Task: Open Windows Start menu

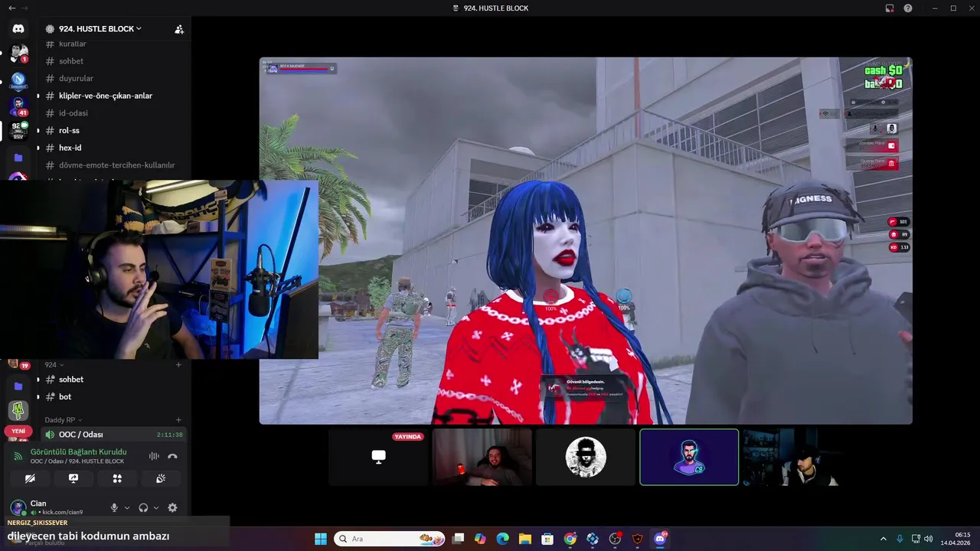Action: (321, 539)
